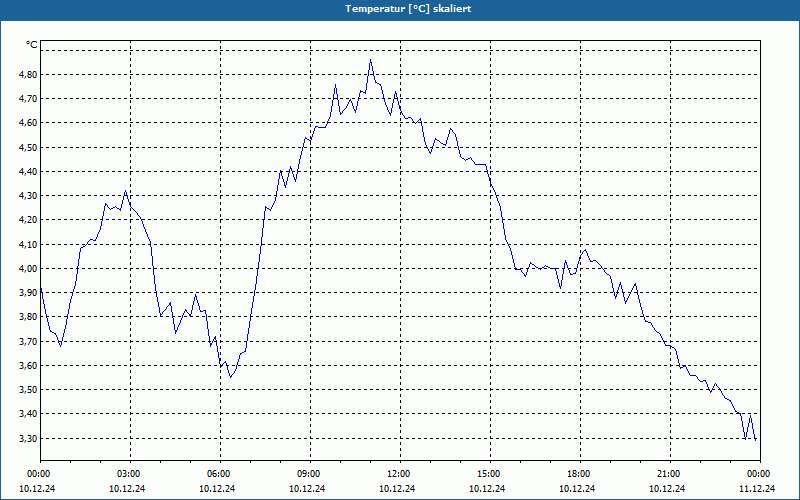This screenshot has height=500, width=800.
Task: Click the 21:00 time label
Action: click(x=670, y=474)
